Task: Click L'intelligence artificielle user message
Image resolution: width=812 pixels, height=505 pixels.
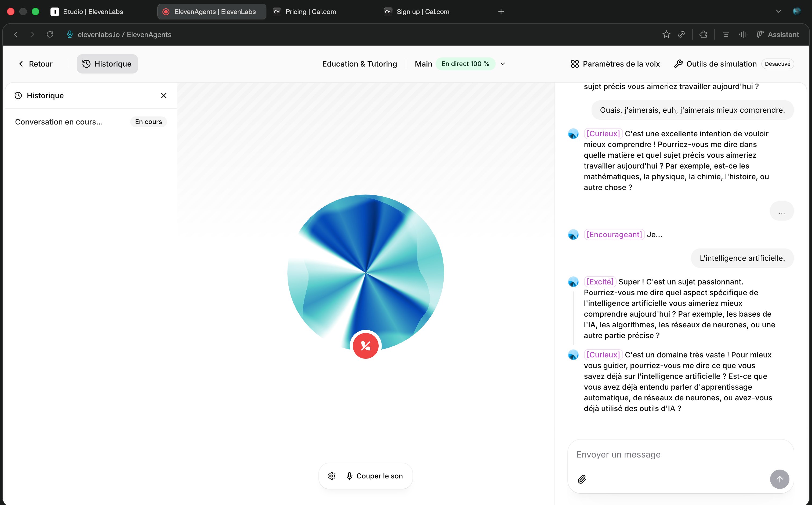Action: tap(742, 258)
